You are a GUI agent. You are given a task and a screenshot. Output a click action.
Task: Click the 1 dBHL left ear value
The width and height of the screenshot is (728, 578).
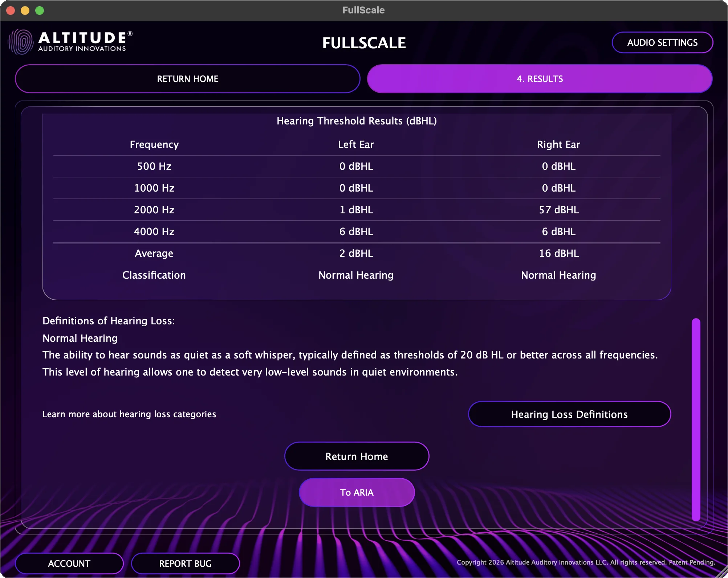point(356,210)
